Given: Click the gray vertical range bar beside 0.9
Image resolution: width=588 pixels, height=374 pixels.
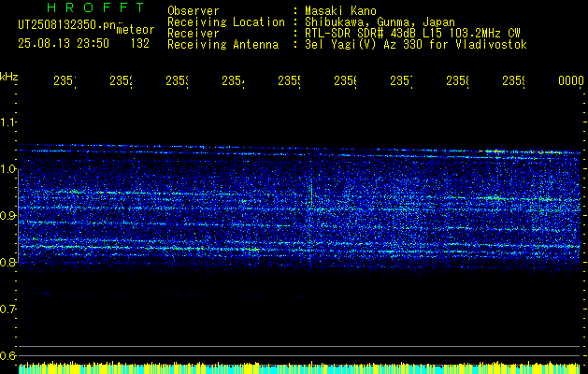Looking at the screenshot, I should (19, 216).
